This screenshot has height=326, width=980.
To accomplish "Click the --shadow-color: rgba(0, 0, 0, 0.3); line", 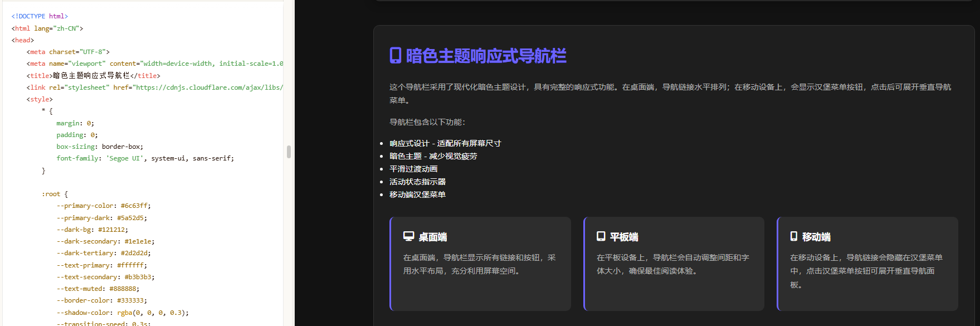I will 123,313.
